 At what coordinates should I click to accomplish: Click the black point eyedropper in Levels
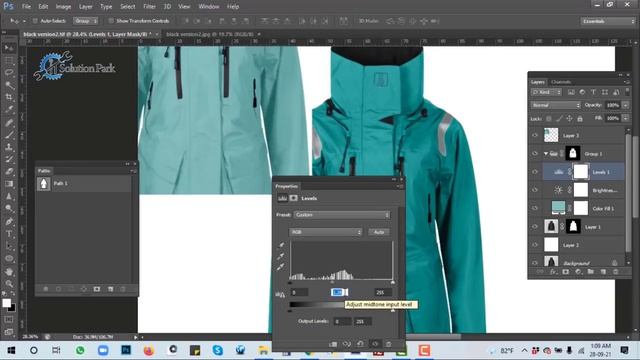point(281,245)
